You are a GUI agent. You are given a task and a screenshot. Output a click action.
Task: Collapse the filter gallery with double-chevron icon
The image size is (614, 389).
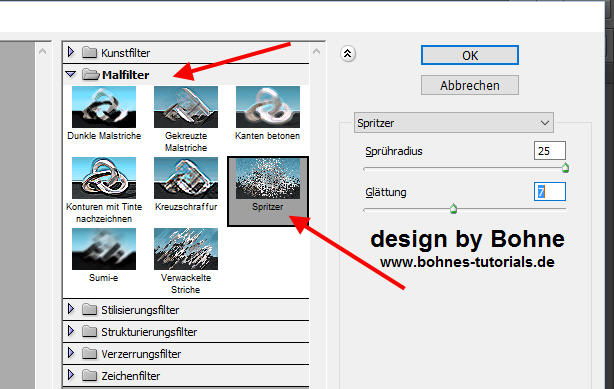coord(348,54)
